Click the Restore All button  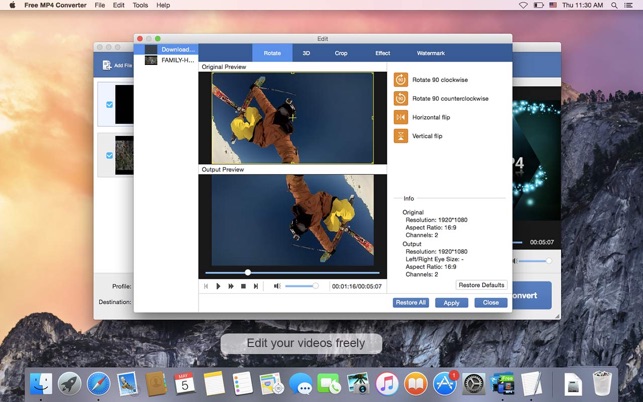point(410,302)
